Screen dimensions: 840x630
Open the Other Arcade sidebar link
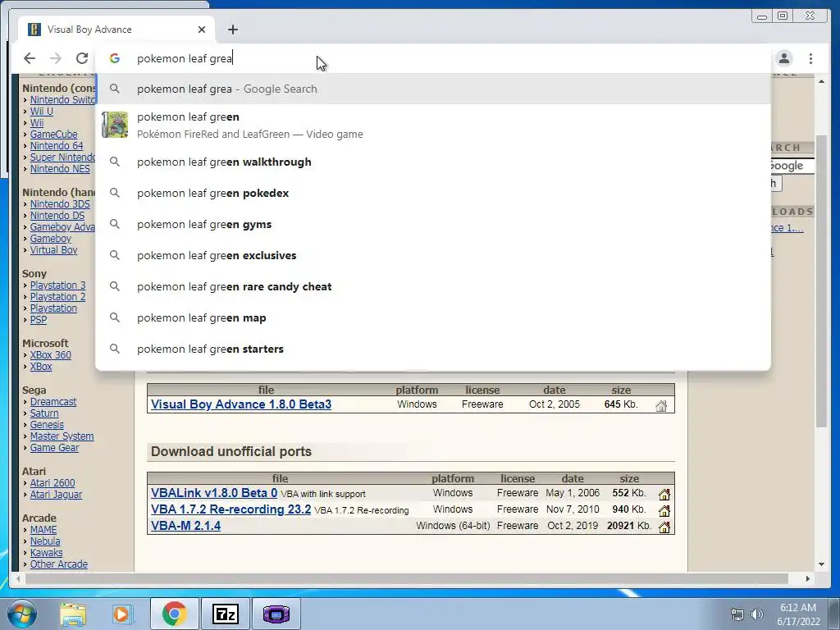point(59,564)
